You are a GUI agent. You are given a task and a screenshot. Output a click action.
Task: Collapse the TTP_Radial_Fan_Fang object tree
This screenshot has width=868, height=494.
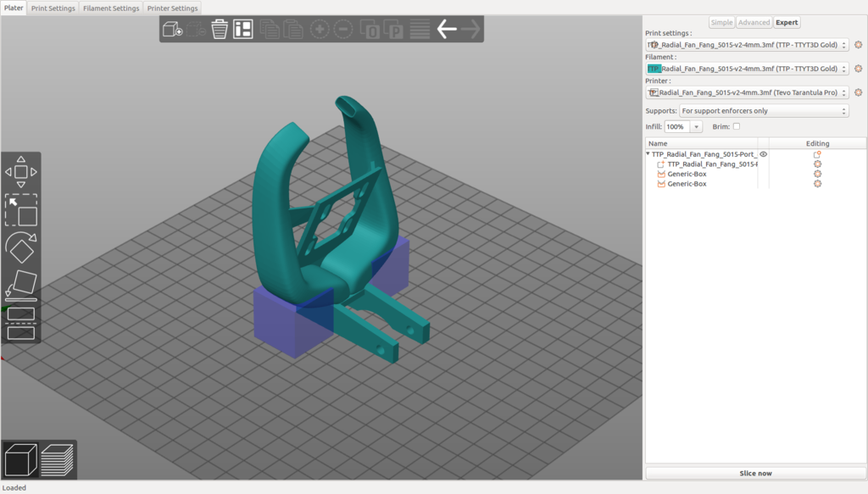tap(648, 154)
